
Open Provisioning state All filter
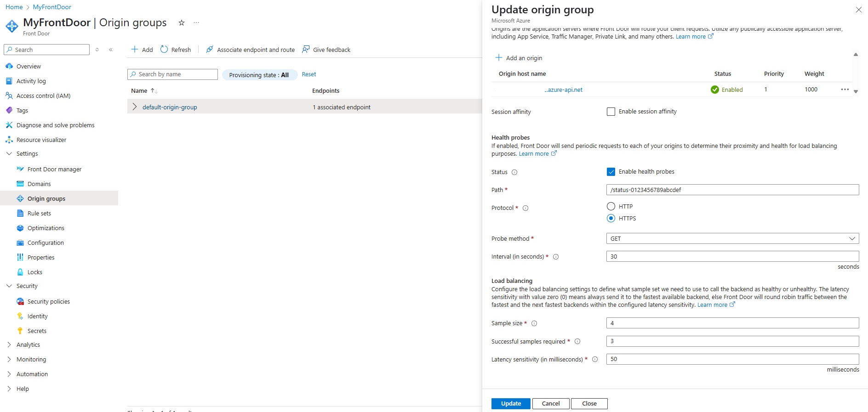259,75
